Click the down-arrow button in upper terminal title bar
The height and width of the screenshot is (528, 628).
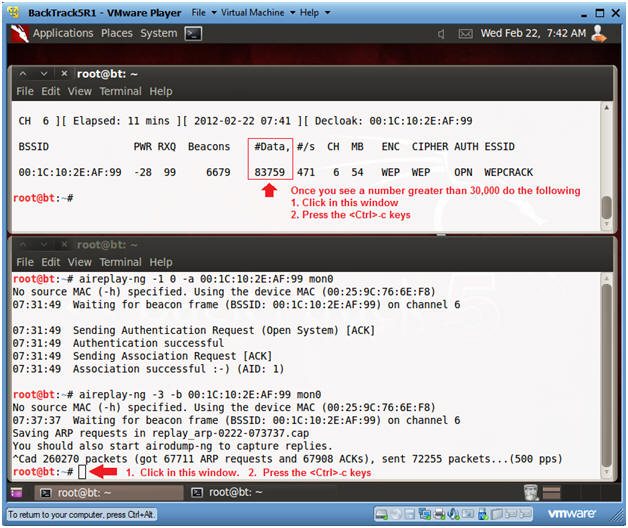pos(44,74)
